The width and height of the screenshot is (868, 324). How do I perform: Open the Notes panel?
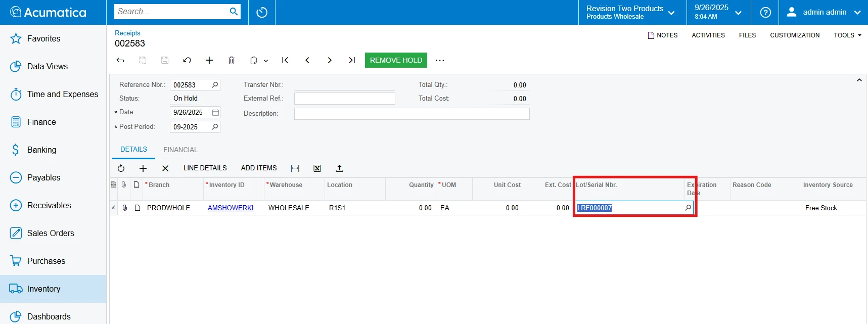(x=663, y=35)
